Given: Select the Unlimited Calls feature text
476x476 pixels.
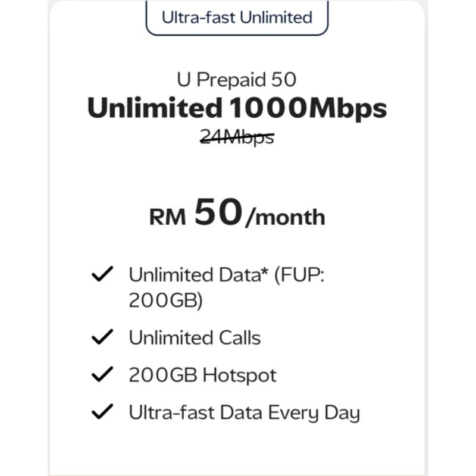Looking at the screenshot, I should 195,338.
